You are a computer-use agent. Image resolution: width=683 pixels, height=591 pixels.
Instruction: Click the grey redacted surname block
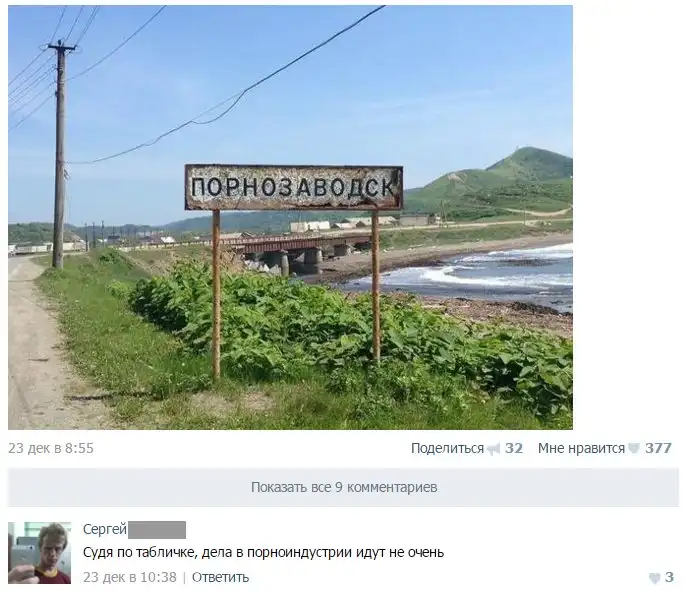pos(157,530)
